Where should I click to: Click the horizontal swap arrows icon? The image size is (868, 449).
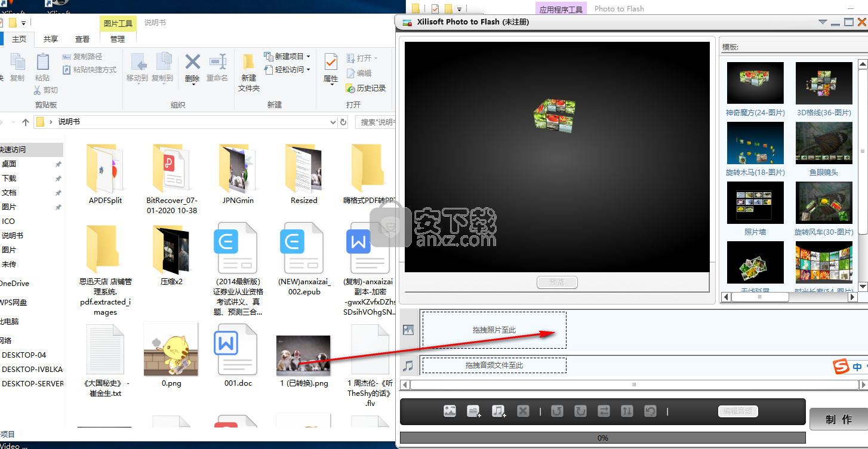point(604,411)
